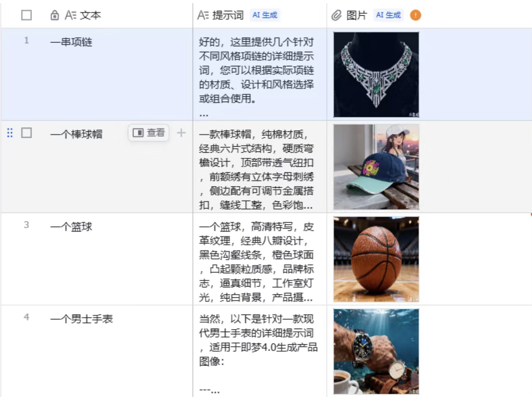
Task: Click the AI 生成 tag on 提示词 column
Action: click(265, 15)
